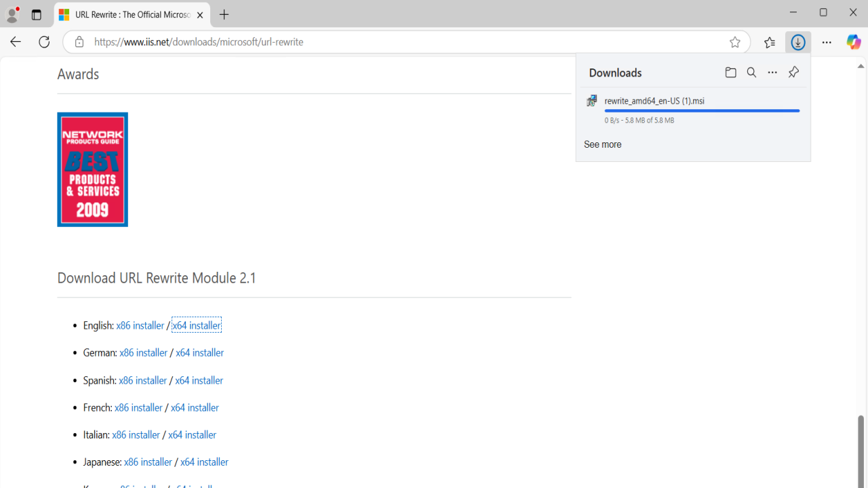Viewport: 868px width, 488px height.
Task: Close the URL Rewrite tab
Action: (200, 15)
